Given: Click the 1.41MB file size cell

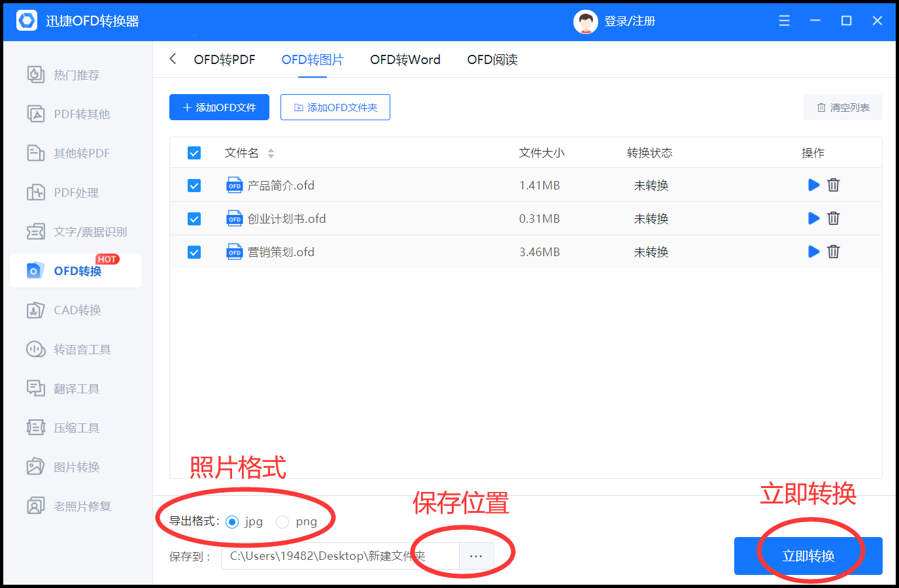Looking at the screenshot, I should pos(539,186).
